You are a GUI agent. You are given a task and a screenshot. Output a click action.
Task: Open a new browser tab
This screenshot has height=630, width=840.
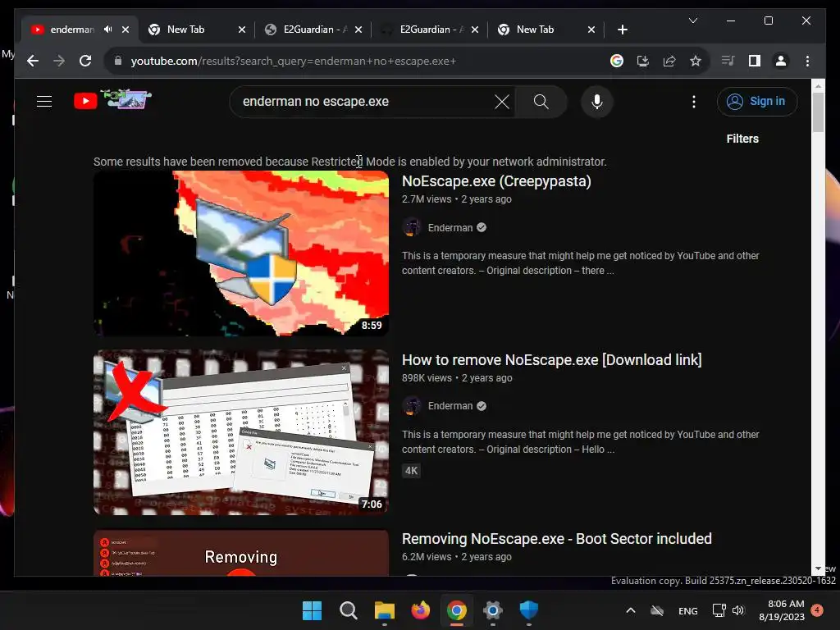tap(622, 30)
